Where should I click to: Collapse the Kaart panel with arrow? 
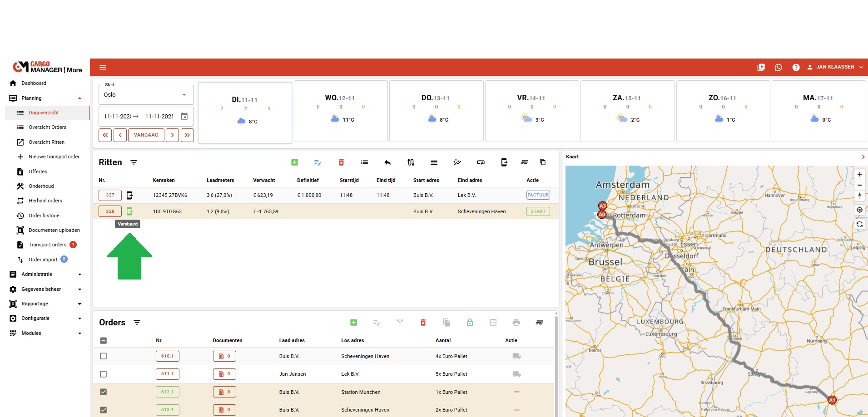pyautogui.click(x=863, y=157)
